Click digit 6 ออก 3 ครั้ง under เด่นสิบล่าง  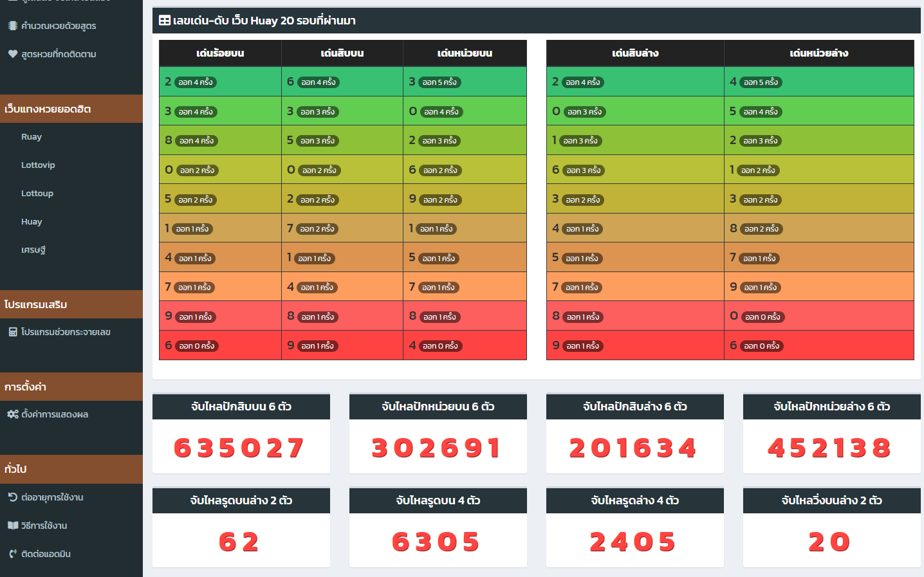coord(635,170)
